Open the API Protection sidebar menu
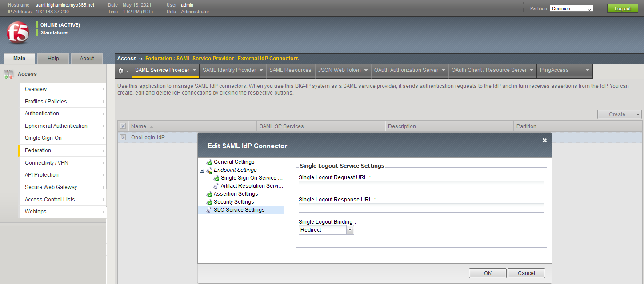This screenshot has height=284, width=644. (x=63, y=175)
